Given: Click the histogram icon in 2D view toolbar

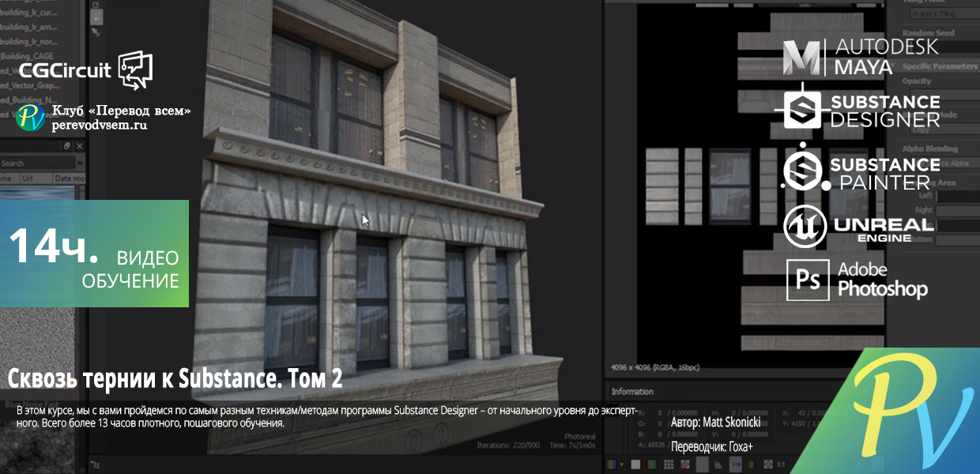Looking at the screenshot, I should click(x=718, y=465).
